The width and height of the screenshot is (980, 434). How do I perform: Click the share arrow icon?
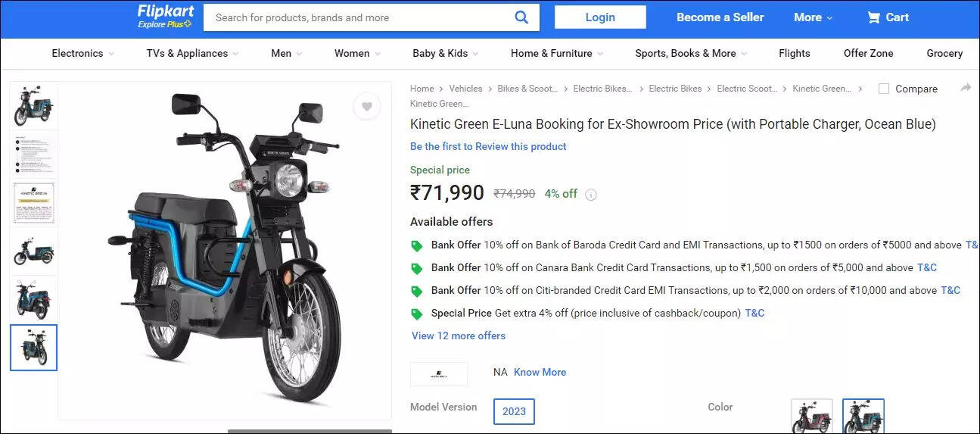pyautogui.click(x=966, y=88)
